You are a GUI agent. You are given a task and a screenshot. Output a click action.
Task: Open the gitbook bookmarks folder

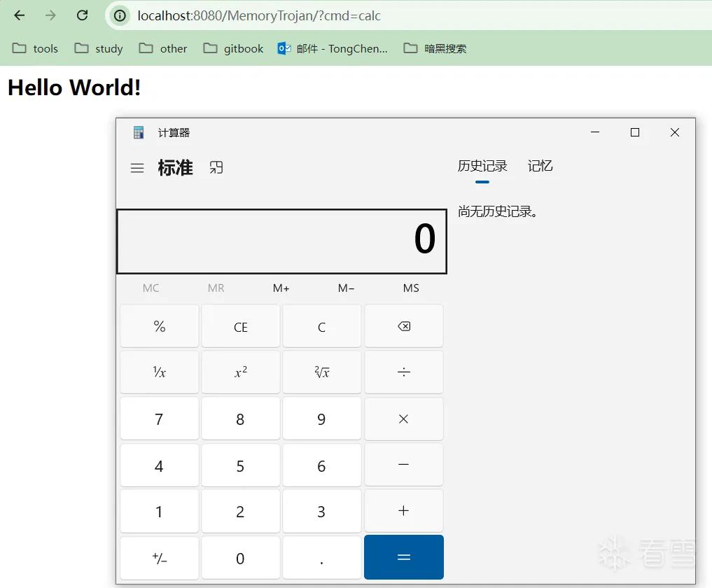233,48
